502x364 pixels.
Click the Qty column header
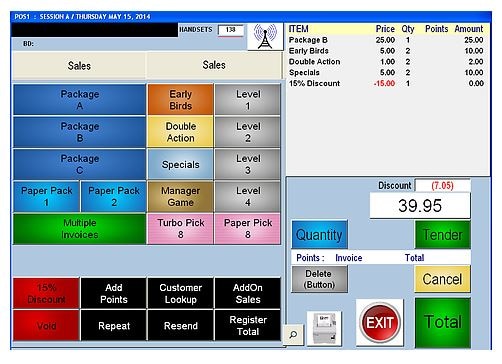408,29
